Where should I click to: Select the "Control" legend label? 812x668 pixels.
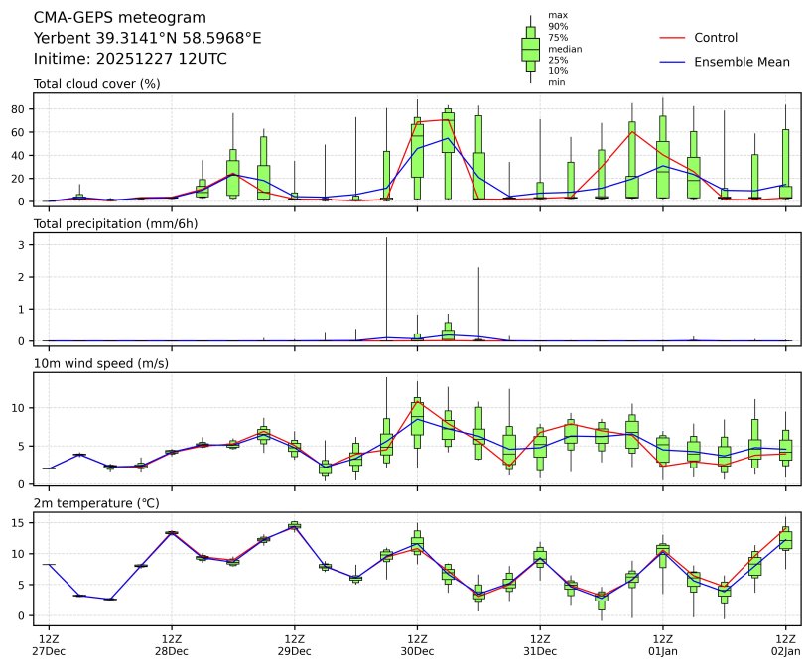(716, 38)
